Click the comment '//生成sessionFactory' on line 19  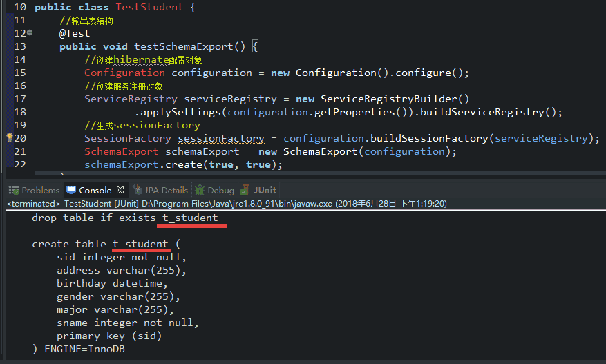click(x=142, y=125)
